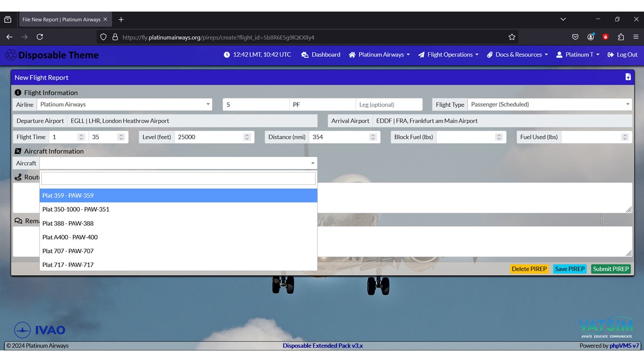Click the Submit PIREP button
The width and height of the screenshot is (644, 362).
point(611,269)
